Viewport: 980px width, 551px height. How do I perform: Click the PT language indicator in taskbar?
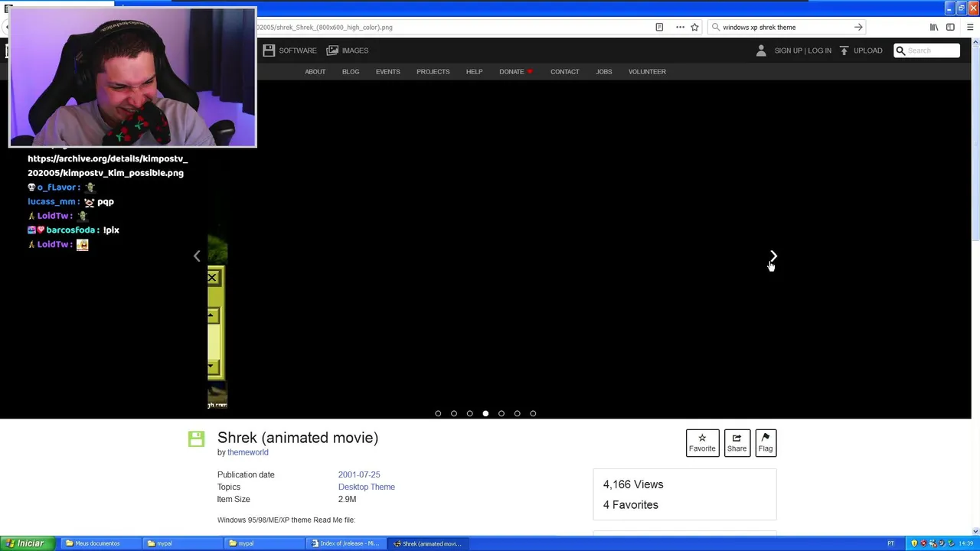(x=890, y=543)
